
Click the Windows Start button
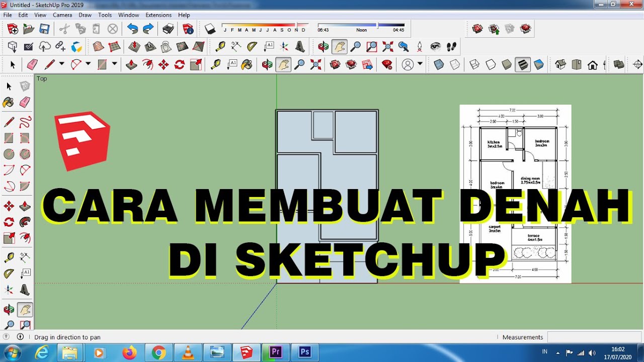(x=12, y=352)
